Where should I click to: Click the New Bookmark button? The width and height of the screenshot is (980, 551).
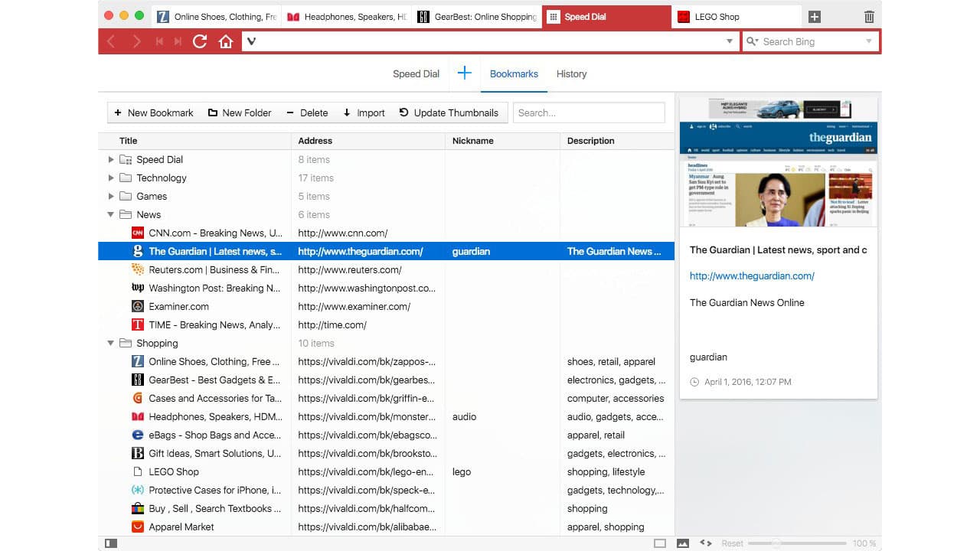click(x=153, y=112)
